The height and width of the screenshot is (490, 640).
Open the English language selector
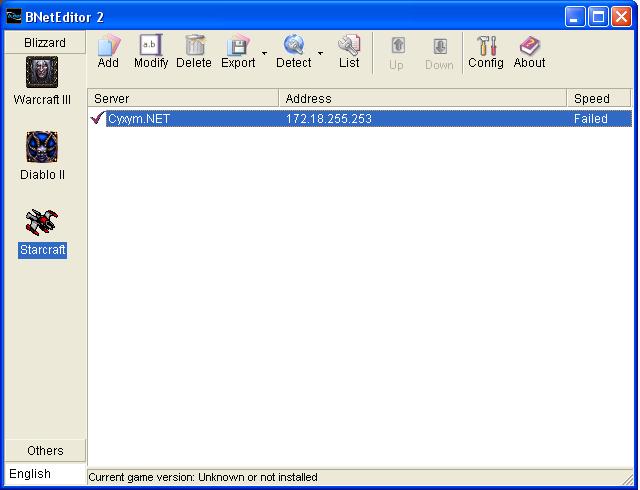[x=45, y=474]
